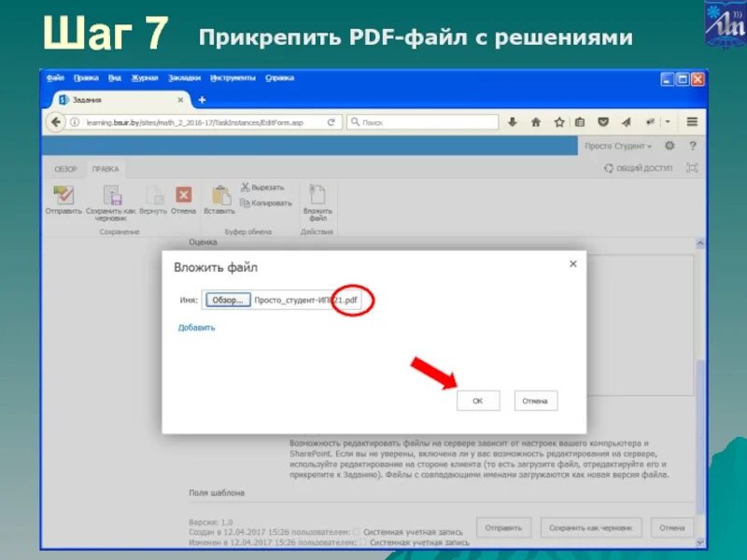
Task: Click the bottom Отправить button
Action: (503, 527)
